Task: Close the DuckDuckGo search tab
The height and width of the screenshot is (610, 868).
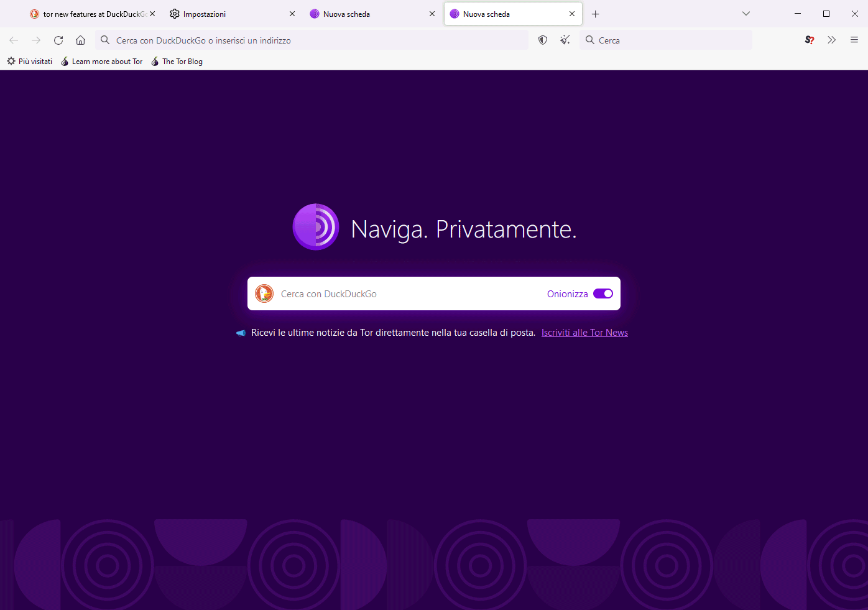Action: (x=152, y=14)
